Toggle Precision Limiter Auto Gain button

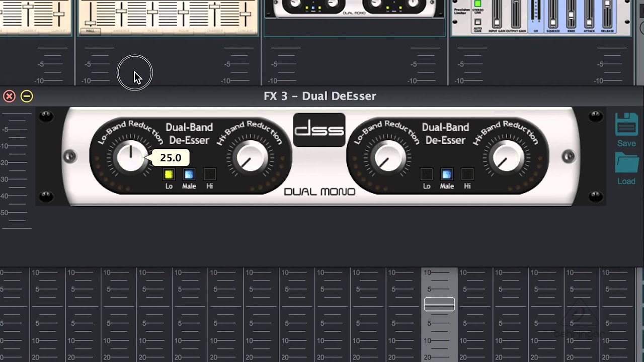coord(477,22)
